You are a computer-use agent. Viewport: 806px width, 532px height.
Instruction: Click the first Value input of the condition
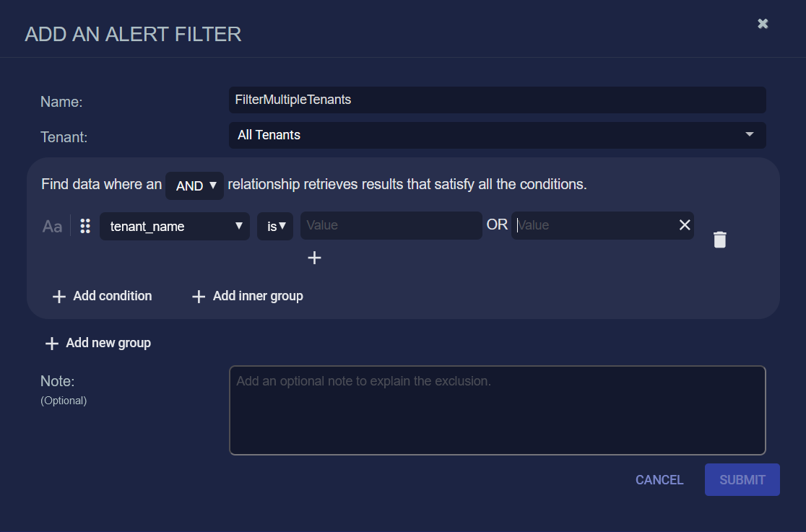pyautogui.click(x=391, y=225)
